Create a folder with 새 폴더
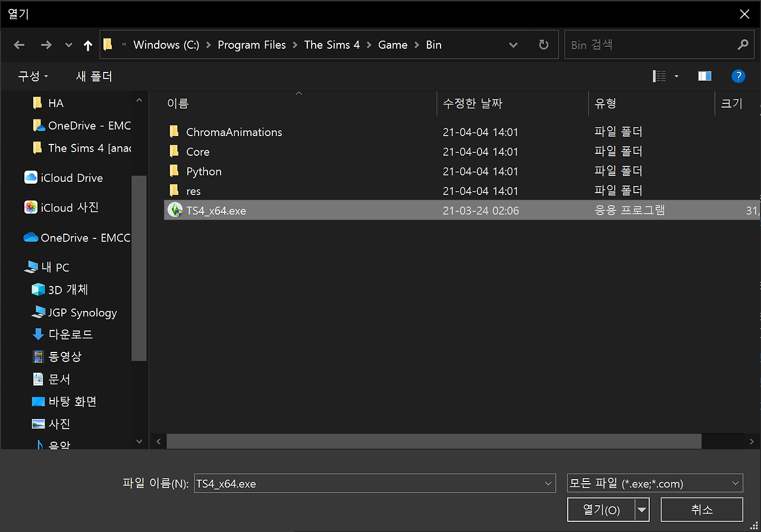 (x=94, y=77)
